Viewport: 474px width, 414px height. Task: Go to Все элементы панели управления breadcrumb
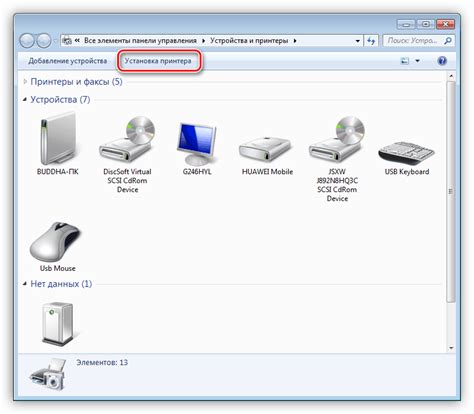point(140,40)
